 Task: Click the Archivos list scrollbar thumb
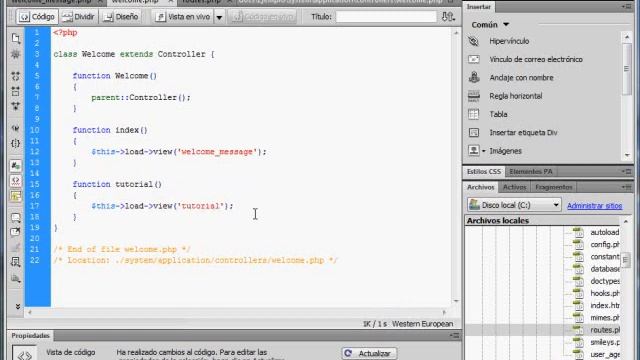tap(626, 260)
